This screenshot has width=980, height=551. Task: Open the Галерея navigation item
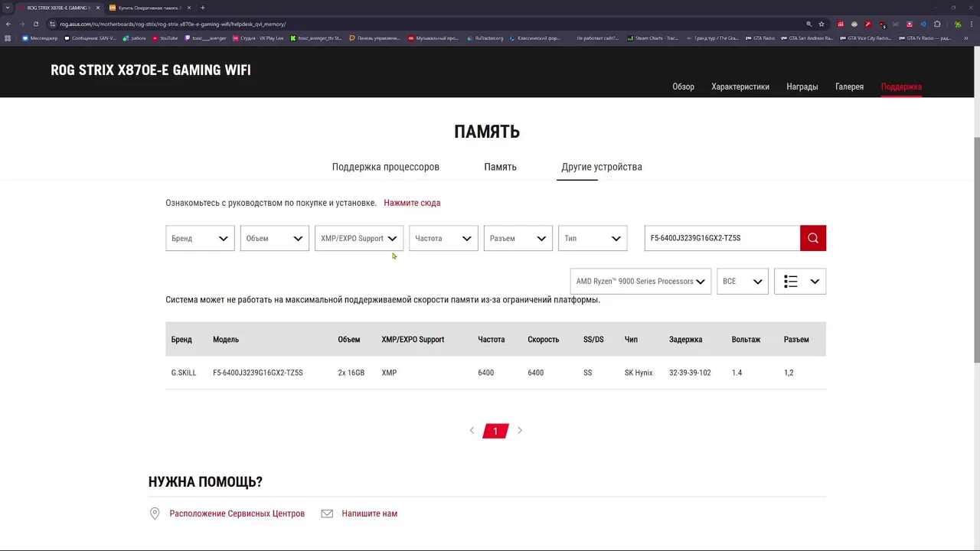[850, 86]
